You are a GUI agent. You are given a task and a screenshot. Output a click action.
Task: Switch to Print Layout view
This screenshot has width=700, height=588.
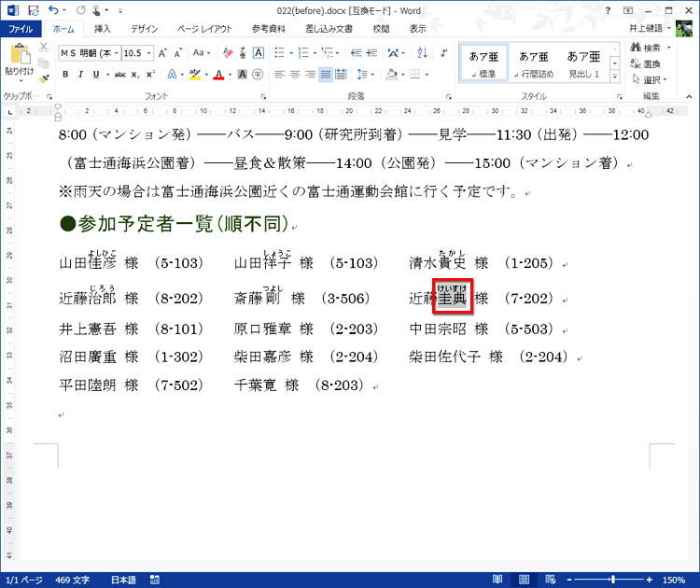coord(524,580)
